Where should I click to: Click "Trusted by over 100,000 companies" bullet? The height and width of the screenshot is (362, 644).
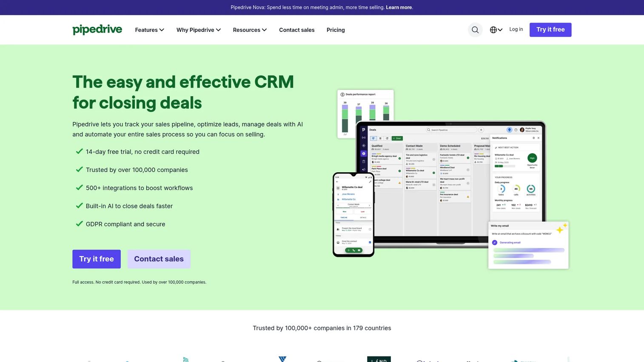point(137,170)
